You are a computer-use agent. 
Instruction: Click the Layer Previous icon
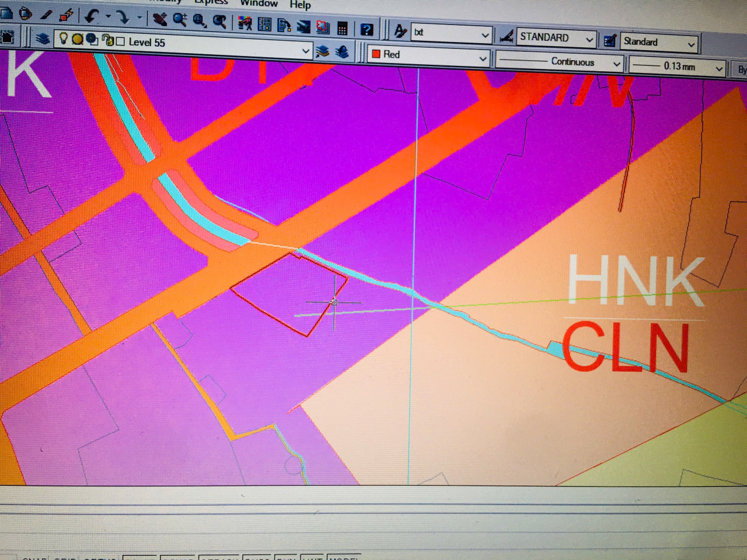click(x=342, y=52)
